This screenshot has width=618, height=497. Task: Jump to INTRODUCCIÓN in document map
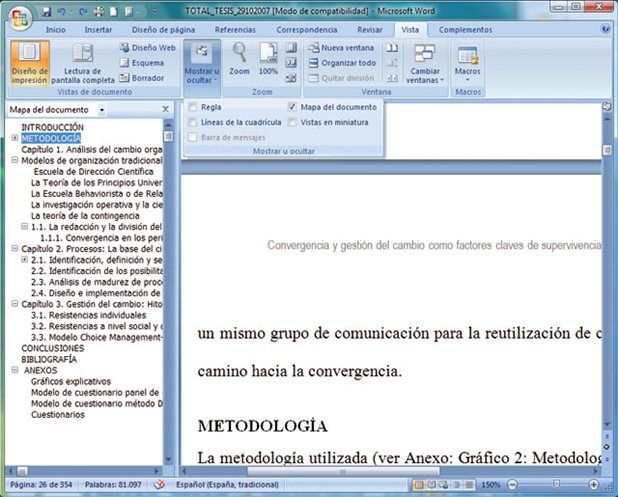tap(52, 127)
